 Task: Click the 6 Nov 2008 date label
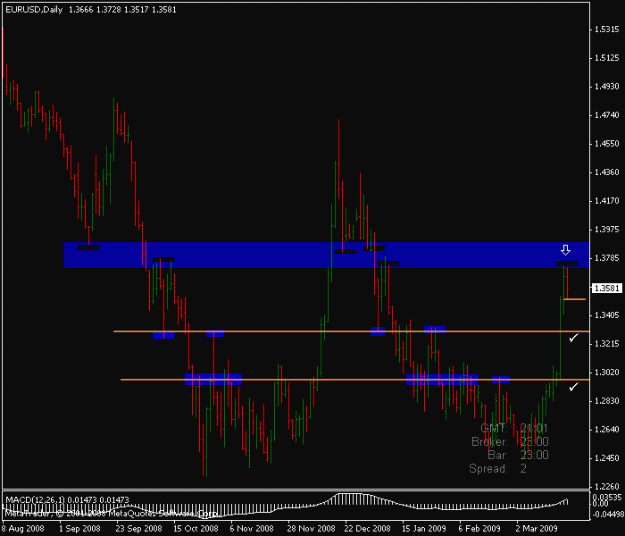coord(252,528)
